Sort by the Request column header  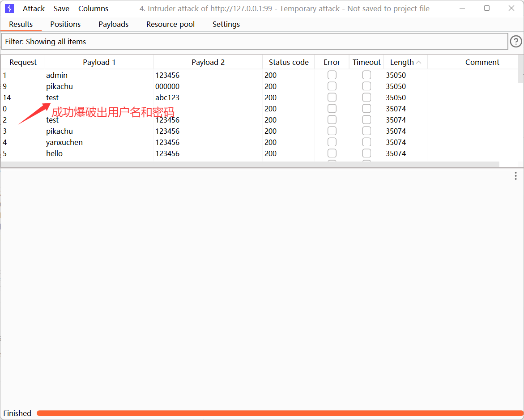(x=23, y=62)
